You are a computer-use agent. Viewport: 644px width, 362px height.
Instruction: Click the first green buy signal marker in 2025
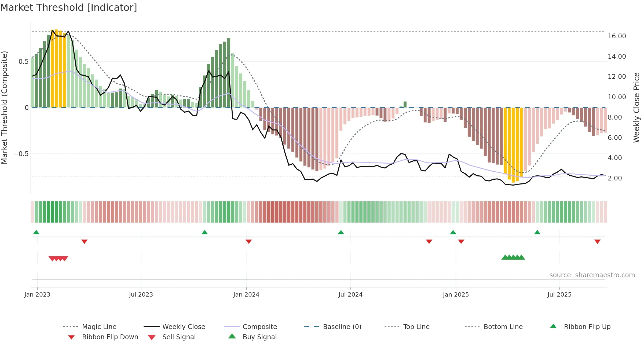505,257
